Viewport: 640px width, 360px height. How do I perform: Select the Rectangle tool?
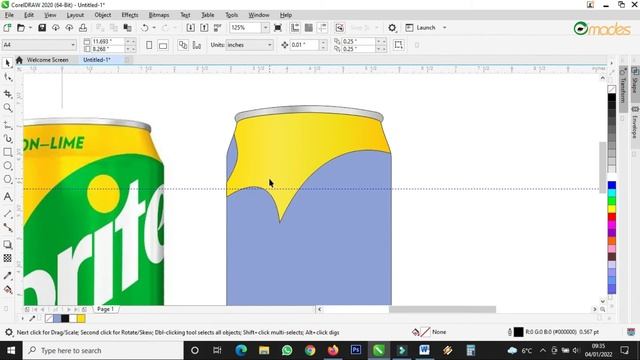[x=7, y=152]
